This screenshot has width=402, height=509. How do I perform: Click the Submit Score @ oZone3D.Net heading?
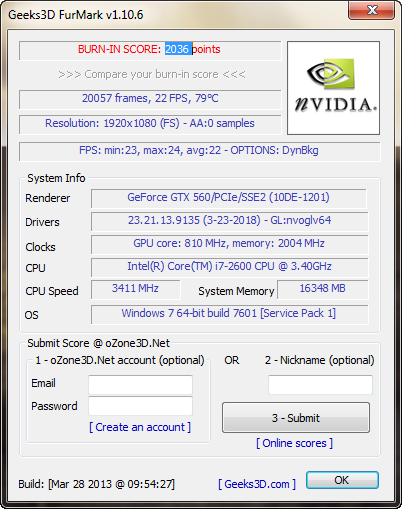point(98,343)
